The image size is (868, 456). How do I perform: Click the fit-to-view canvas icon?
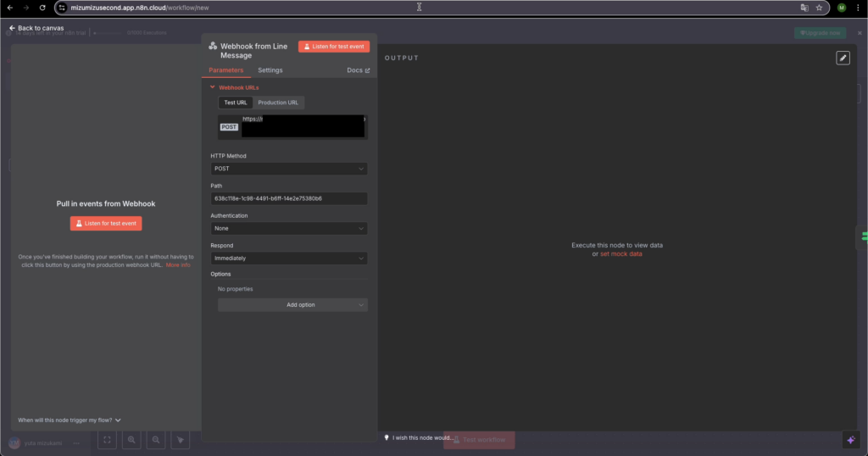[x=107, y=440]
